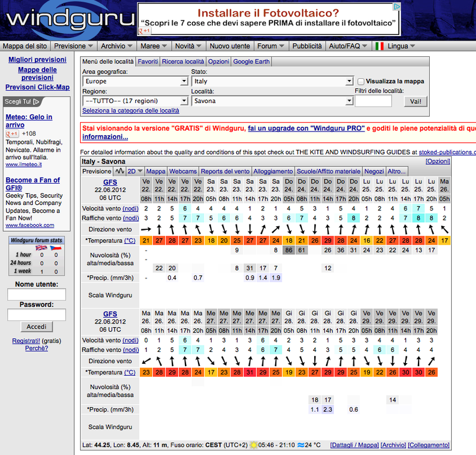The width and height of the screenshot is (476, 455).
Task: Click the Italian flag language icon
Action: [379, 46]
